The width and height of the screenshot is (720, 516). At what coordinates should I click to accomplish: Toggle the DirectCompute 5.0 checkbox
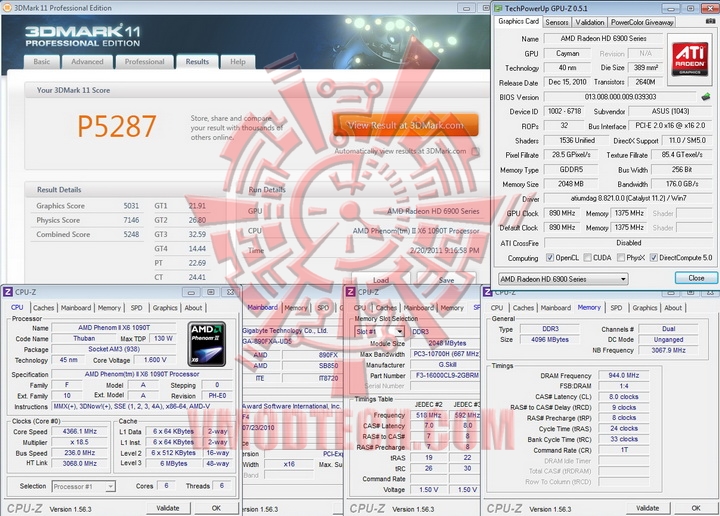(x=653, y=258)
